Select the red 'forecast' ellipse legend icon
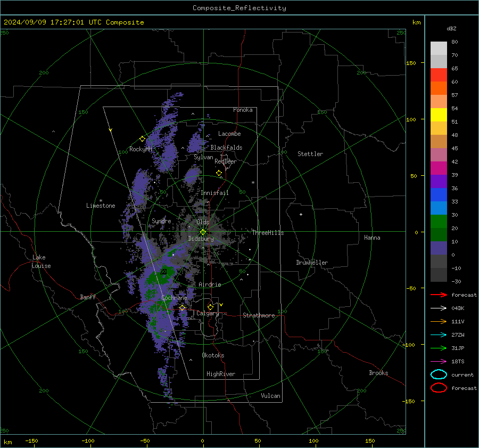The image size is (479, 448). click(x=439, y=388)
